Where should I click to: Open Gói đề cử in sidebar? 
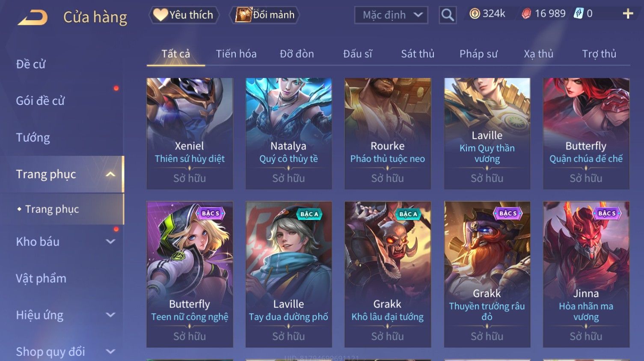pos(40,101)
